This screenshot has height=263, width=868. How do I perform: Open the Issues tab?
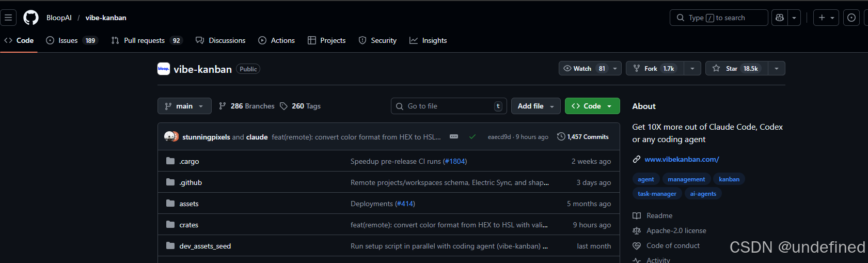72,40
